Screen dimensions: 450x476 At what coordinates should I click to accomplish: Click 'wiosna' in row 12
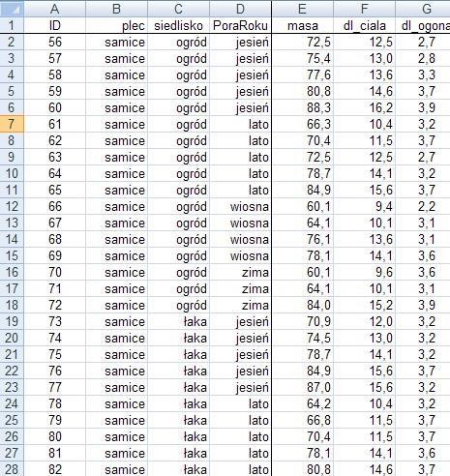240,206
